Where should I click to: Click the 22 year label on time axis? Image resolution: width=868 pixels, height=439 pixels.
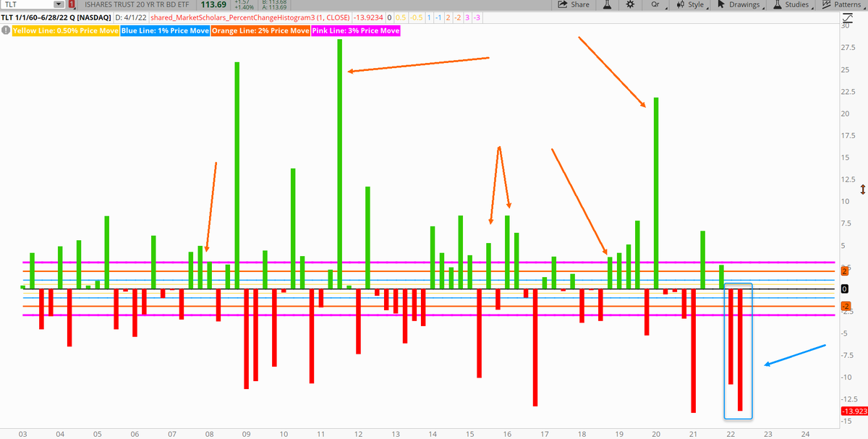[x=731, y=434]
